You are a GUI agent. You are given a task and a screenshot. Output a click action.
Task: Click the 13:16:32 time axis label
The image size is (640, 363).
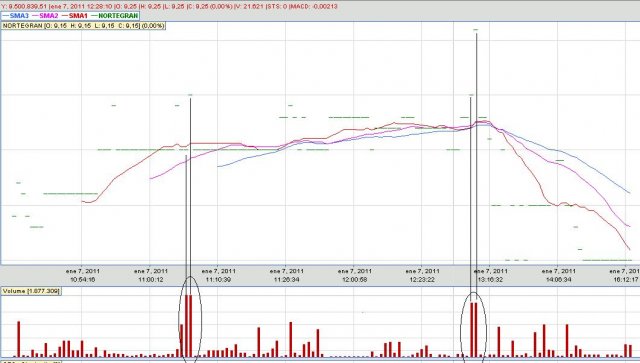[491, 275]
